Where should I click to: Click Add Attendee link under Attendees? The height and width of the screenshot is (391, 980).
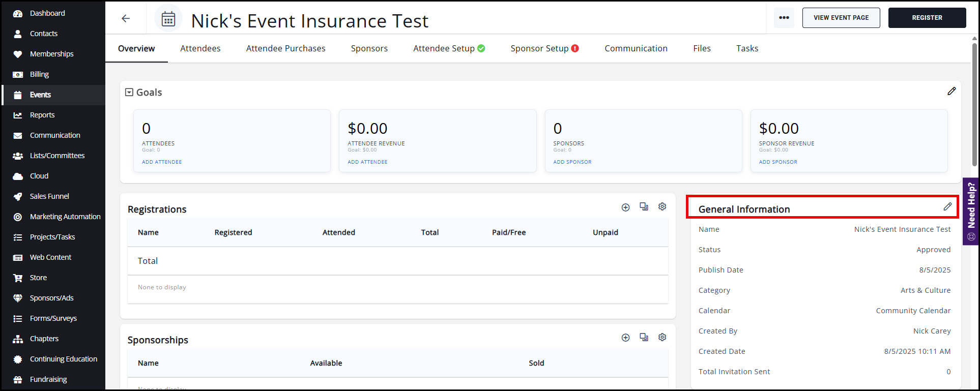click(162, 162)
